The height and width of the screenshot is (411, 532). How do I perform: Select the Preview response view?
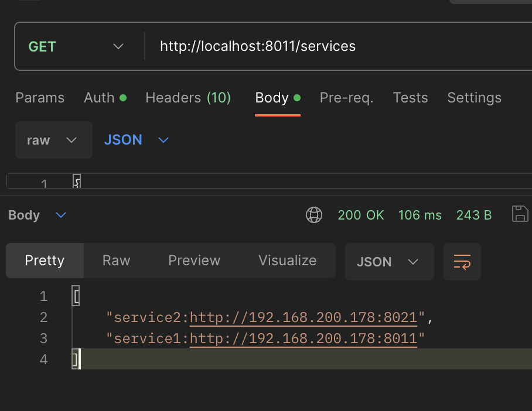195,261
